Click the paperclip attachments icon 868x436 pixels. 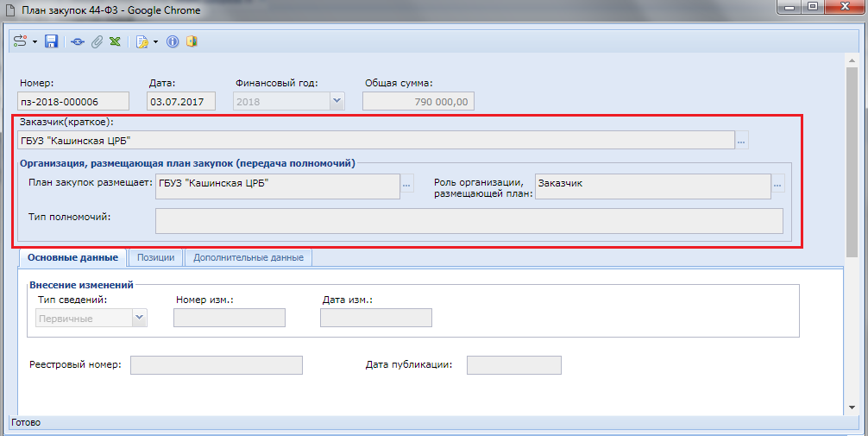(x=97, y=41)
